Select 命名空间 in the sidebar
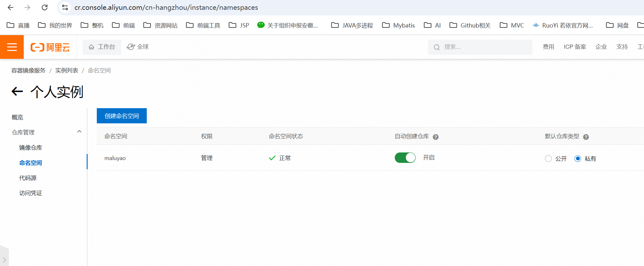 coord(31,163)
